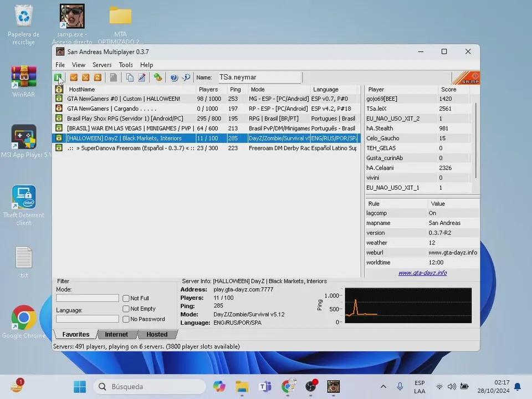Click the lock icon beside SuperDanova Freeroam
532x399 pixels.
point(59,148)
